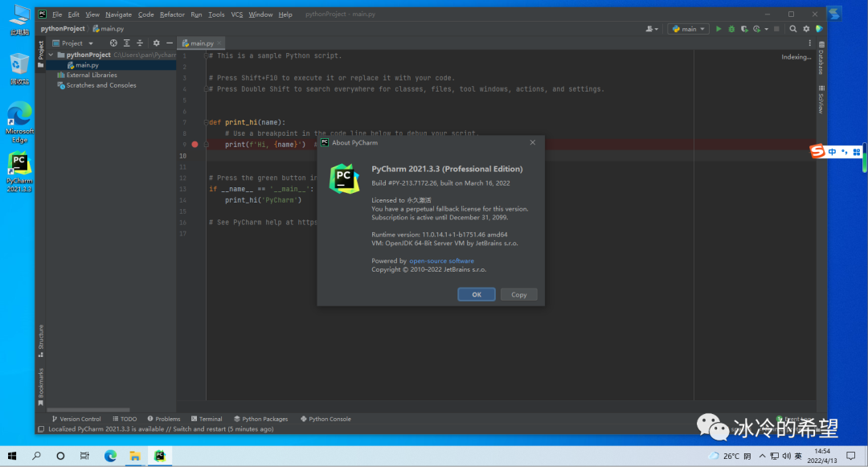This screenshot has height=467, width=868.
Task: Open IDE settings gear in top toolbar
Action: pos(806,29)
